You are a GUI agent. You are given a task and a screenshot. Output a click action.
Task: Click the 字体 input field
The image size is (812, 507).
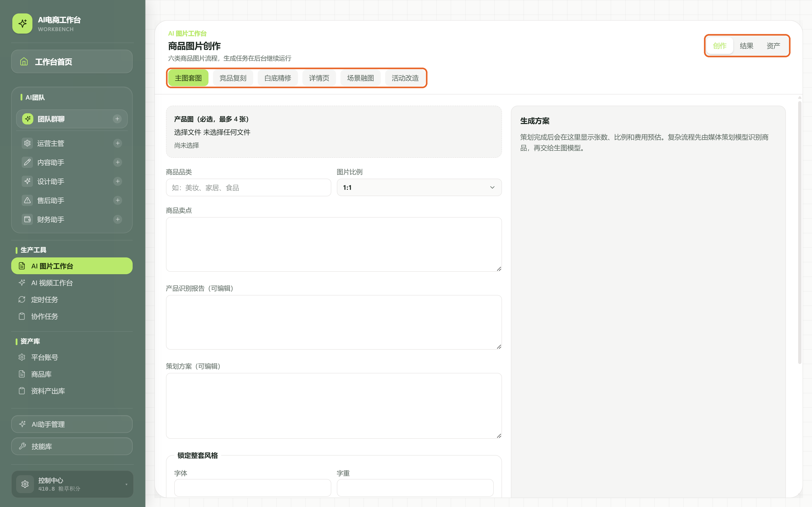[x=253, y=488]
